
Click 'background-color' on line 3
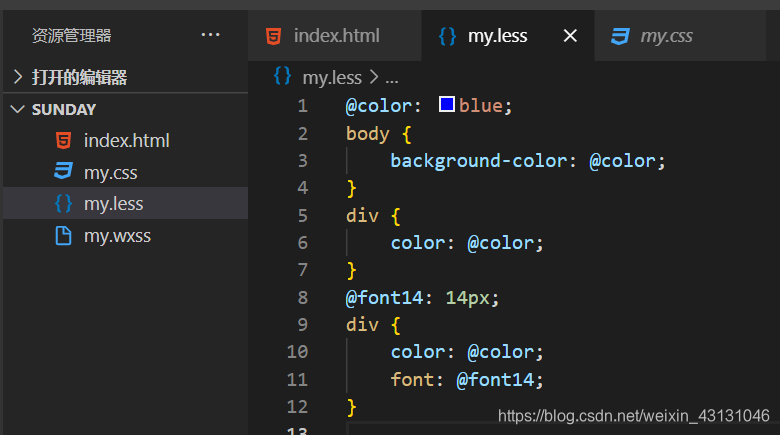(479, 161)
